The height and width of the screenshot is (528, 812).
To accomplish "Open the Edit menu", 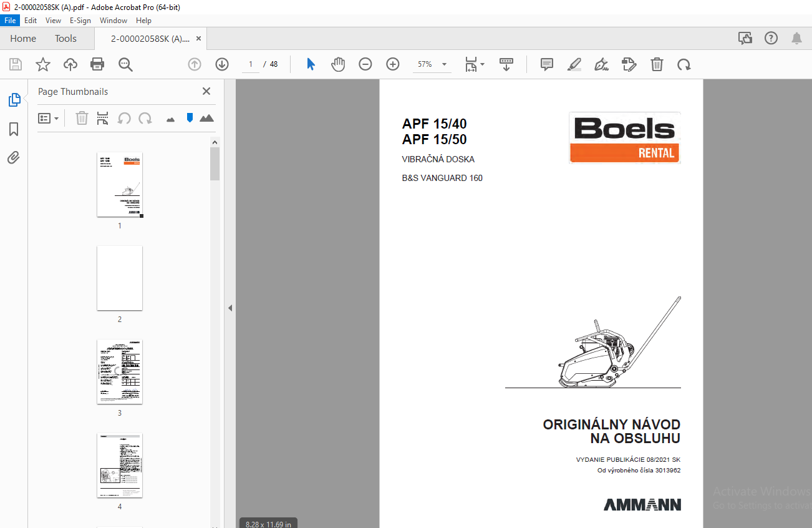I will click(x=31, y=21).
